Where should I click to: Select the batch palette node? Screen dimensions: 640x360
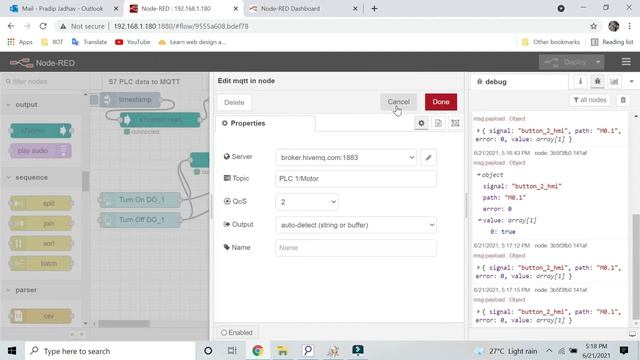40,263
